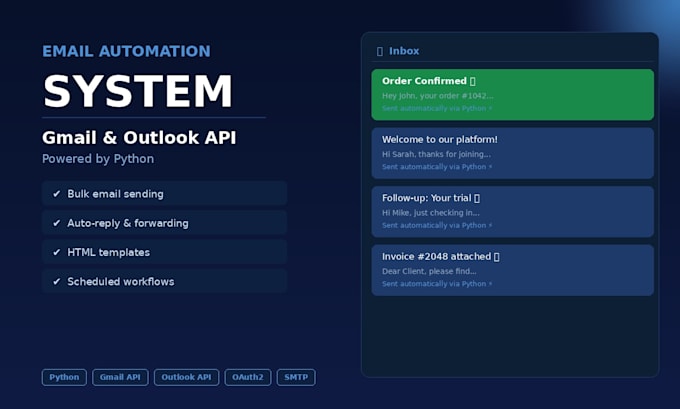Click 'Dear Client, please find...' preview
Screen dimensions: 680x409
click(x=429, y=272)
